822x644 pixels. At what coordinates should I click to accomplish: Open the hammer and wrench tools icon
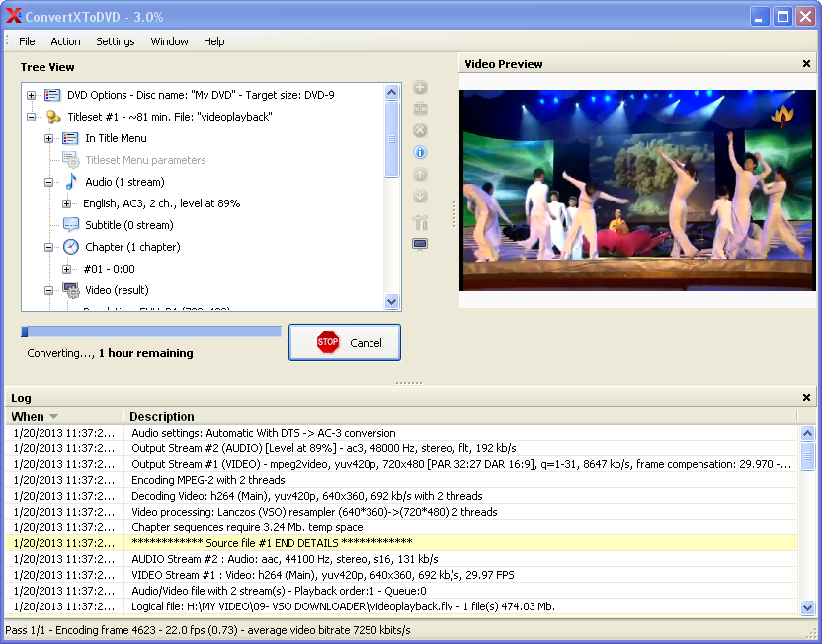click(x=420, y=222)
